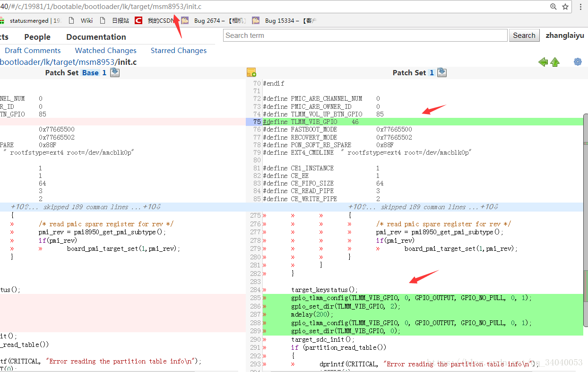Viewport: 588px width, 372px height.
Task: Open browser zoom magnifier icon
Action: click(x=553, y=7)
